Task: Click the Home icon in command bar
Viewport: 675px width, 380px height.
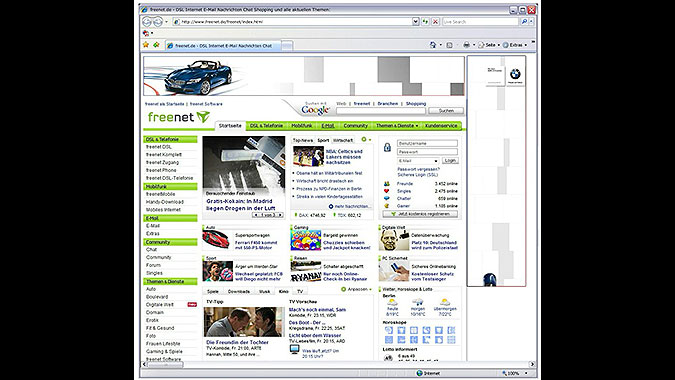Action: pyautogui.click(x=433, y=45)
